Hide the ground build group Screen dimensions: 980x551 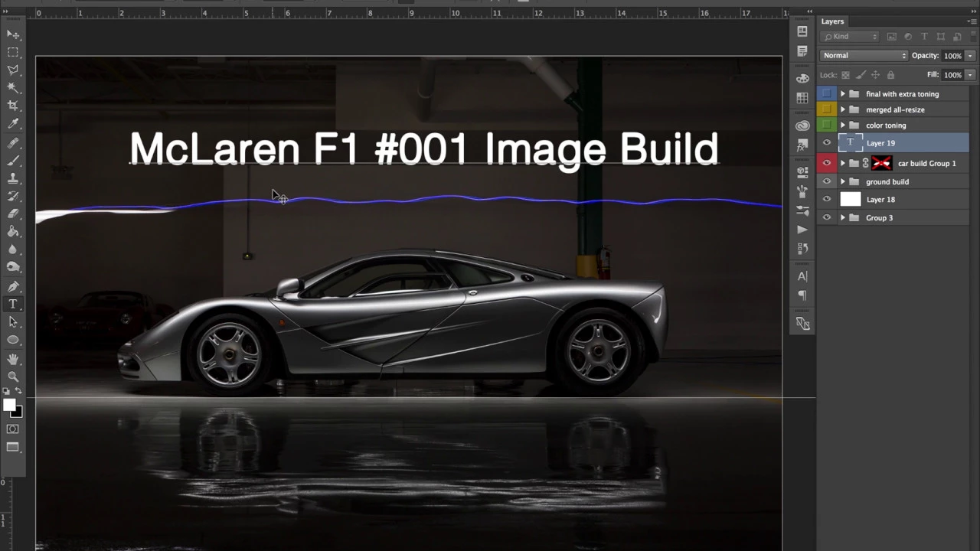pos(827,181)
